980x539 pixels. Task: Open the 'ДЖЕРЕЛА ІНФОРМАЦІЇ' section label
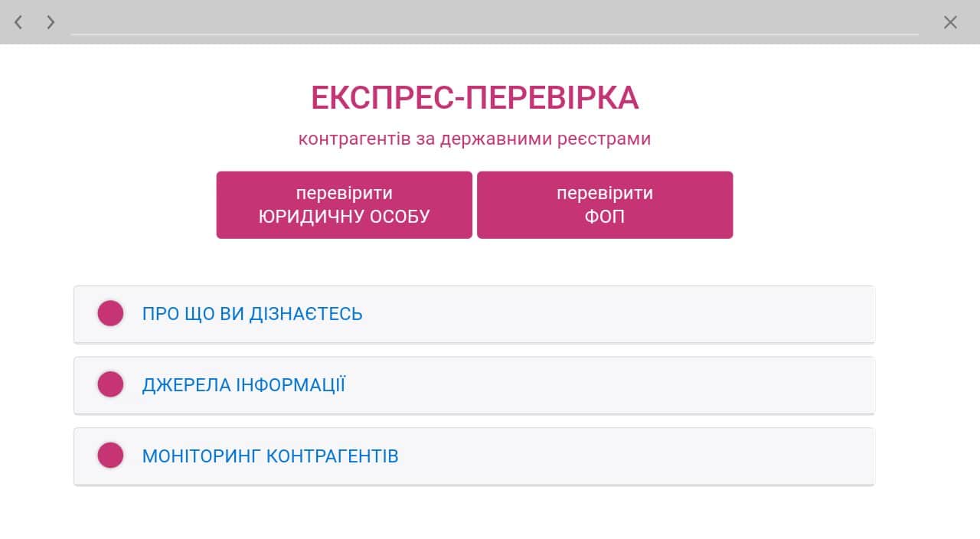tap(243, 384)
